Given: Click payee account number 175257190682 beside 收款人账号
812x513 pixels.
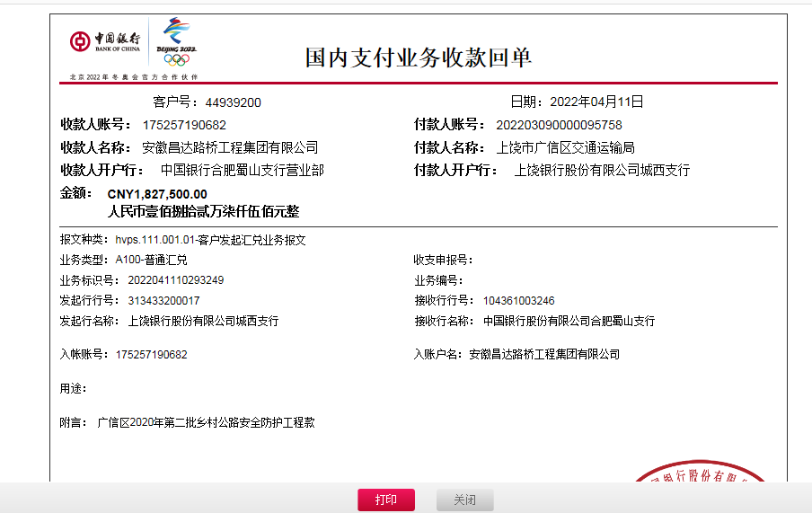Looking at the screenshot, I should click(184, 125).
